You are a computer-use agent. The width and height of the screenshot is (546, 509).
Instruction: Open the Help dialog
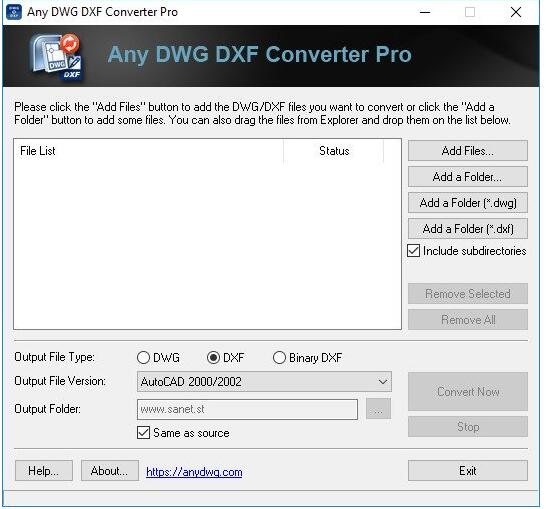(44, 471)
